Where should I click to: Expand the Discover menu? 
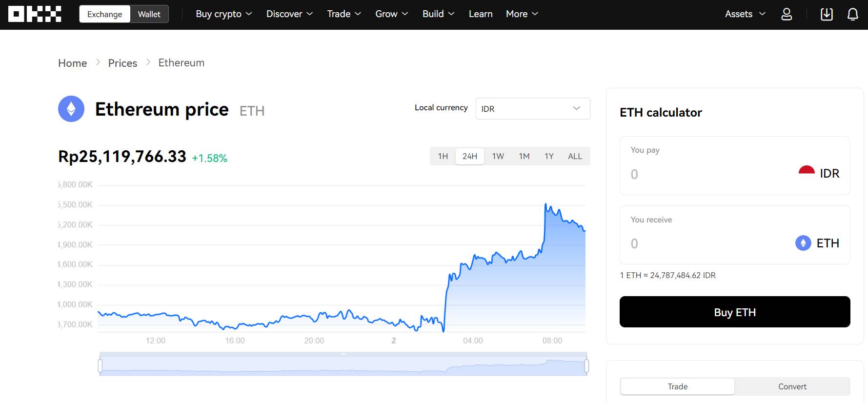click(289, 14)
